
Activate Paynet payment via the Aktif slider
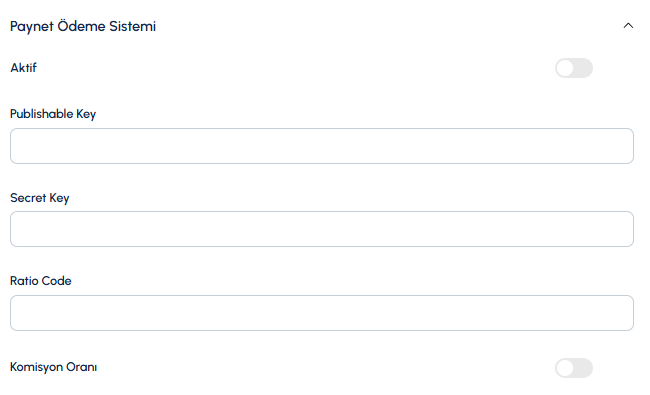[574, 68]
